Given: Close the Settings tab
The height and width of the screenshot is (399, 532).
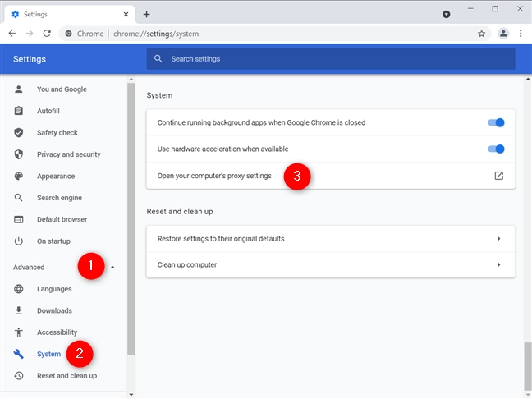Looking at the screenshot, I should pyautogui.click(x=126, y=14).
